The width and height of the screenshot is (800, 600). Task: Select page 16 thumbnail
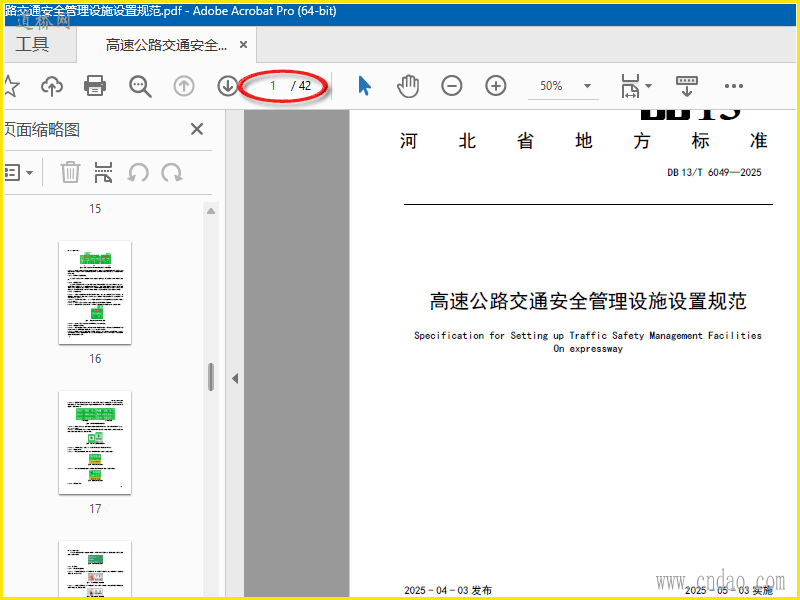pos(95,292)
